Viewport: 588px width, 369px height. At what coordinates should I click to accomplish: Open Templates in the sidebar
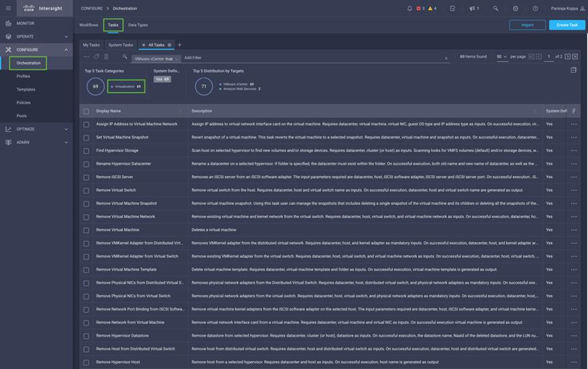click(x=26, y=89)
